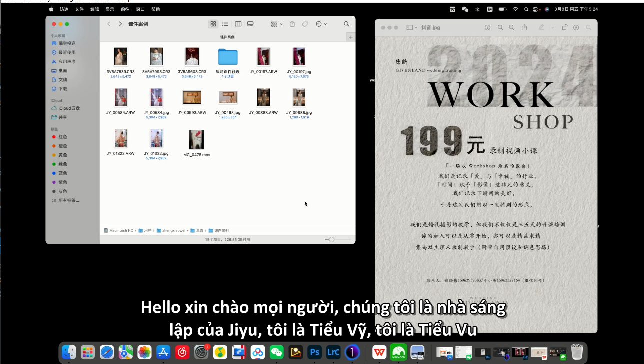Launch Lightroom Classic from Dock
Viewport: 644px width, 364px height.
[333, 352]
